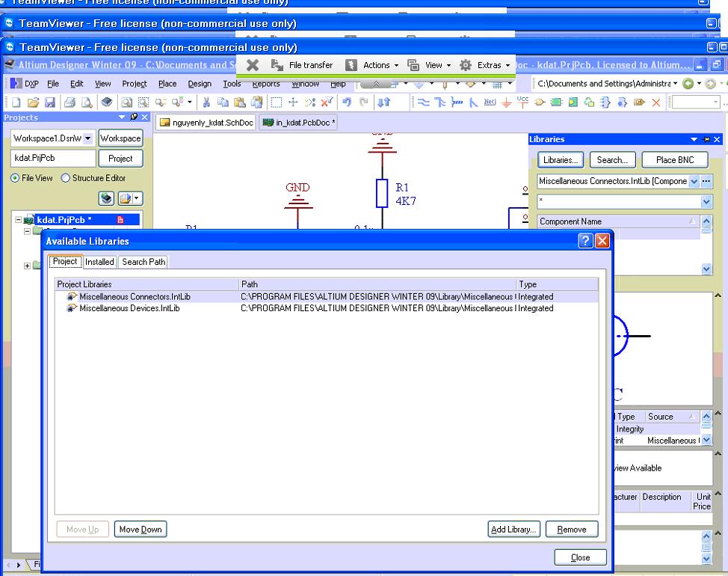Click the Add Library... button
The image size is (728, 576).
click(513, 529)
